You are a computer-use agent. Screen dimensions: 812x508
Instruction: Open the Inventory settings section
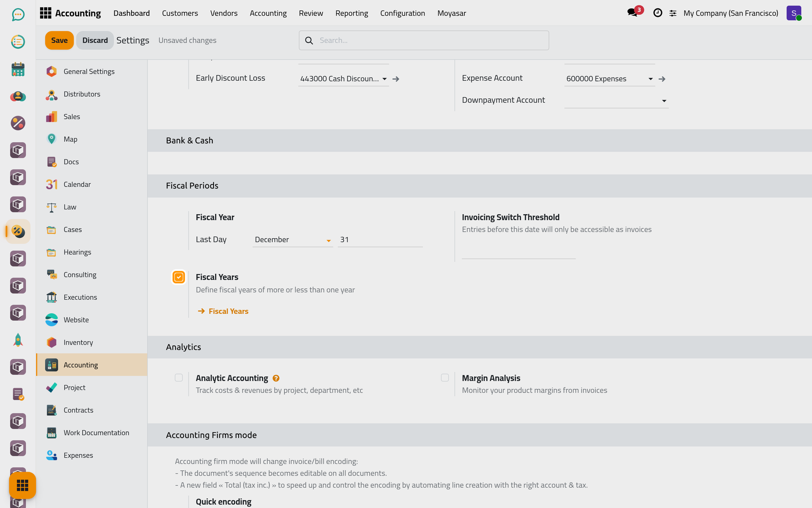[91, 342]
